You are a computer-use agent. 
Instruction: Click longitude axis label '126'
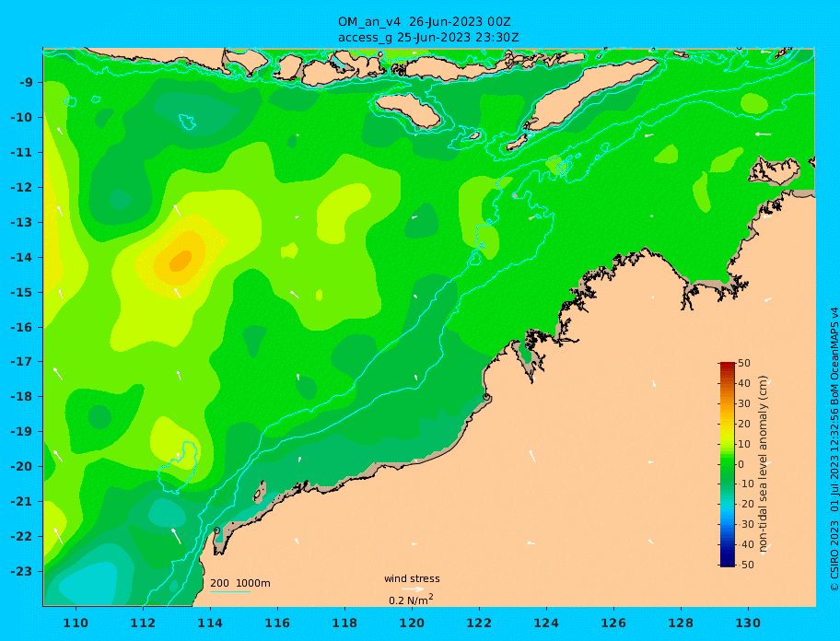(x=613, y=623)
